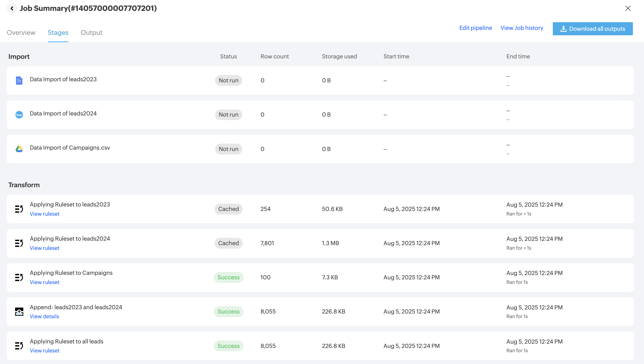Click Download all outputs button
The height and width of the screenshot is (364, 644).
[x=592, y=29]
